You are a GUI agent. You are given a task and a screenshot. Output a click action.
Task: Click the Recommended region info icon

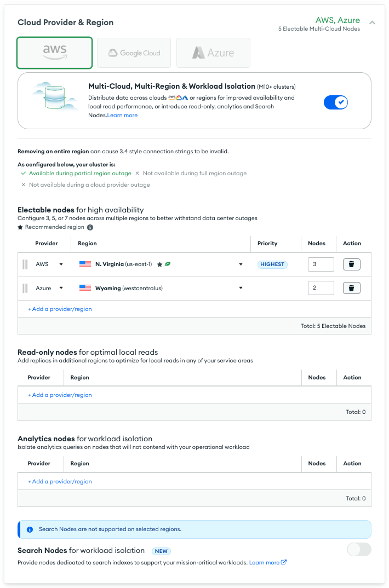[x=90, y=227]
